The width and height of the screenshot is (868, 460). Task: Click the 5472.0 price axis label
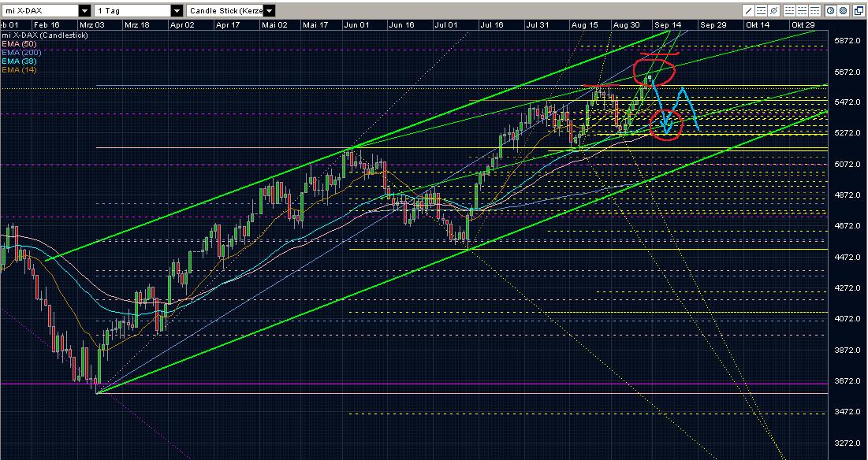pos(848,102)
